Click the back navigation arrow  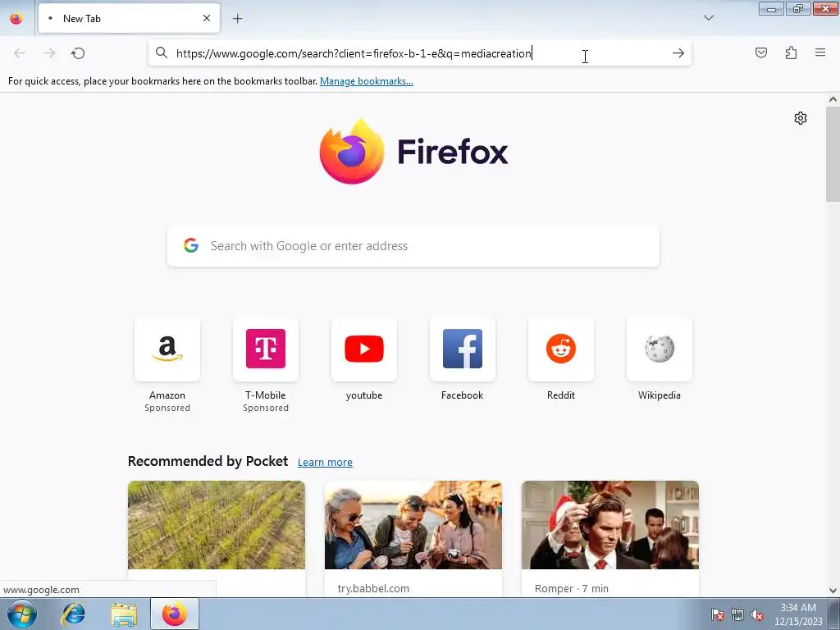[x=20, y=53]
